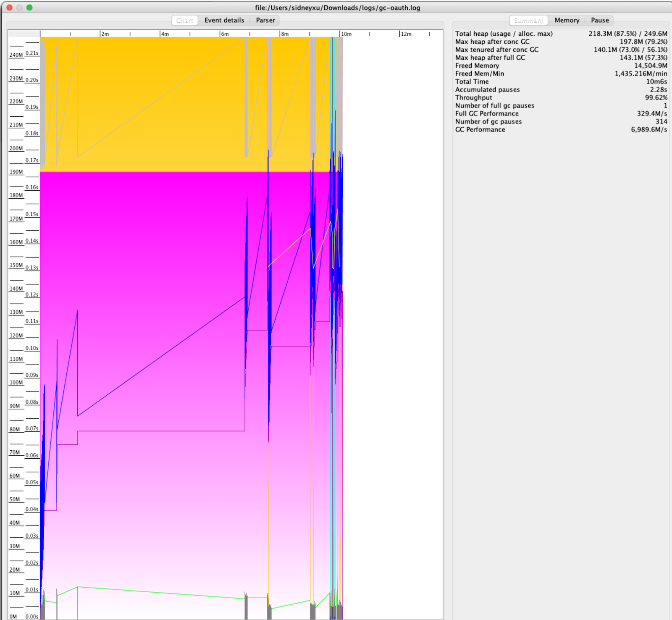This screenshot has width=672, height=620.
Task: Click the 0.21s pause axis label
Action: tap(32, 53)
